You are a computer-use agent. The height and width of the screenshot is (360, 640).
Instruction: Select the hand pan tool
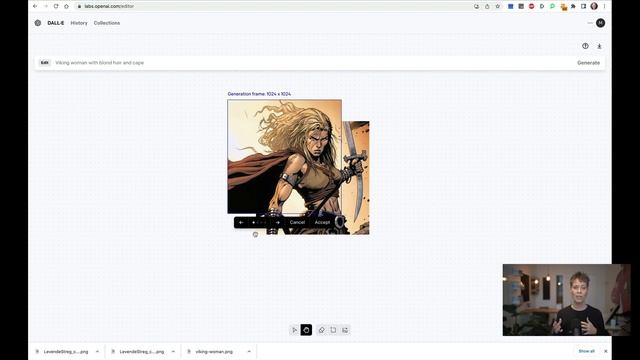pos(306,330)
